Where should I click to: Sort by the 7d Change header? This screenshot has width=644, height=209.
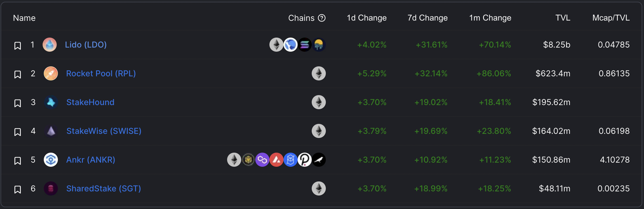(427, 18)
